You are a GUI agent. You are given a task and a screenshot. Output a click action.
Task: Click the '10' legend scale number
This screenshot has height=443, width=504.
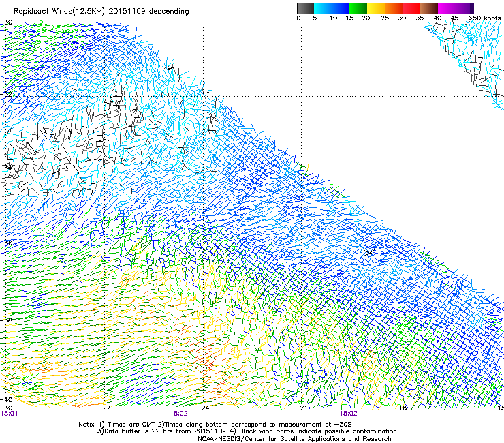333,18
